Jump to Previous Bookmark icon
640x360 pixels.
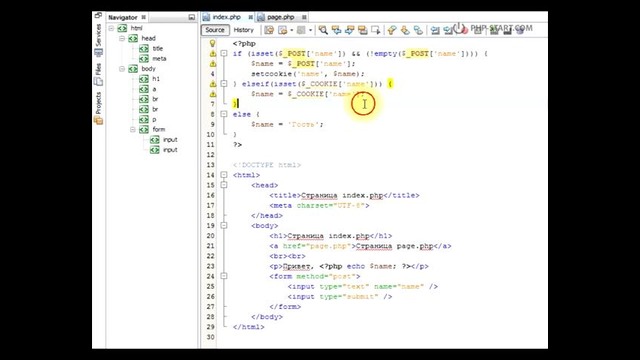point(392,30)
